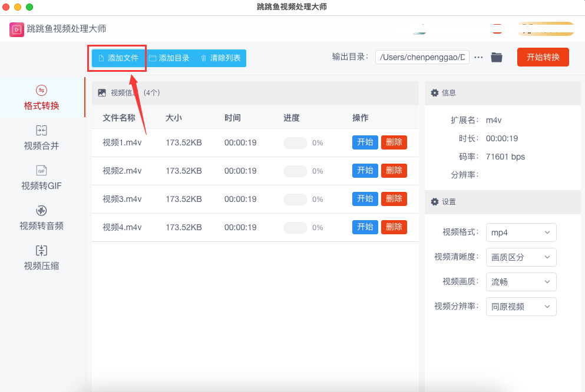
Task: Click the 时间 column header
Action: pyautogui.click(x=233, y=118)
